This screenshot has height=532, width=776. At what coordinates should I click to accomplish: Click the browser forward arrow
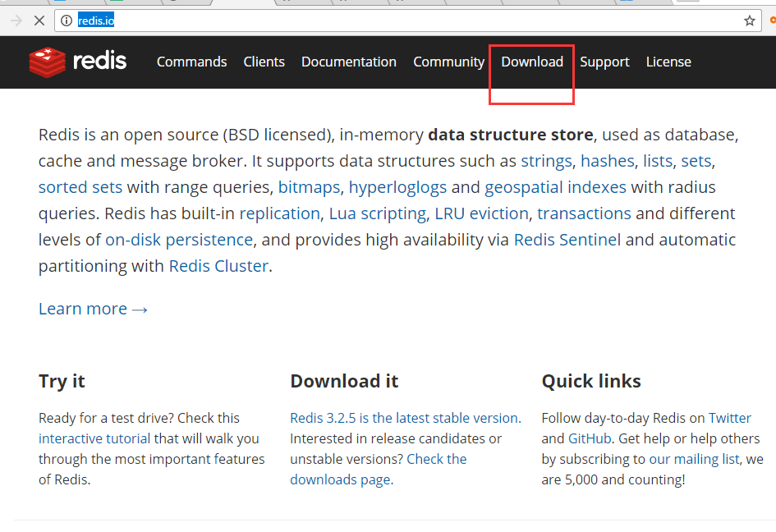[16, 21]
